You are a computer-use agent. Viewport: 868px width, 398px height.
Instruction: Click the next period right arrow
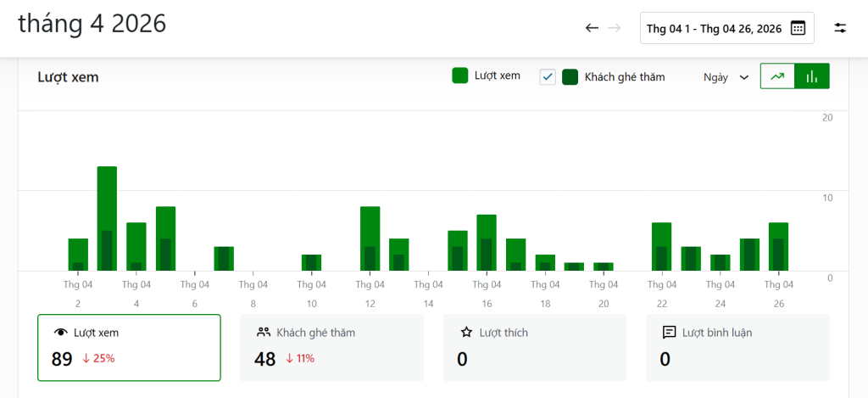[615, 28]
